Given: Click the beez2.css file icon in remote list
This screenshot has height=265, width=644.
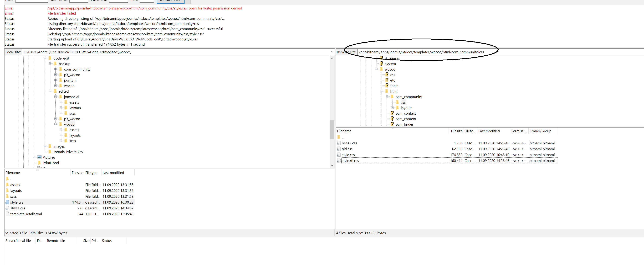Looking at the screenshot, I should click(x=339, y=143).
